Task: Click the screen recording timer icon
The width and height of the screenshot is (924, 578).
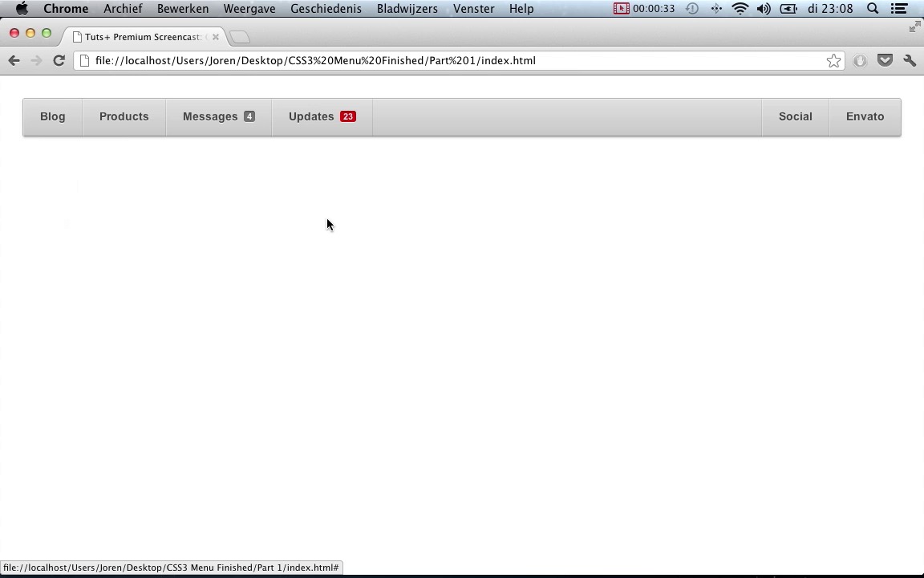Action: pyautogui.click(x=621, y=8)
